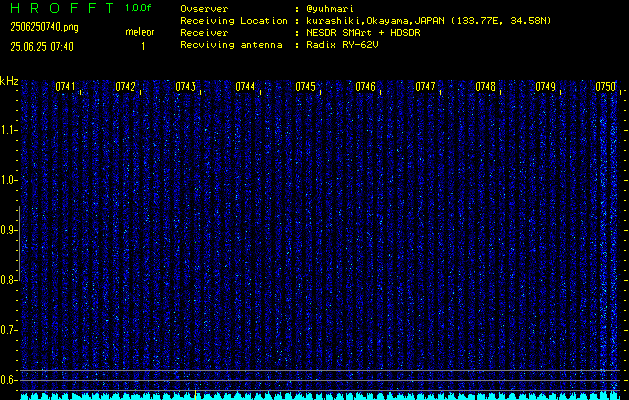Click the 0744 time marker

click(245, 87)
